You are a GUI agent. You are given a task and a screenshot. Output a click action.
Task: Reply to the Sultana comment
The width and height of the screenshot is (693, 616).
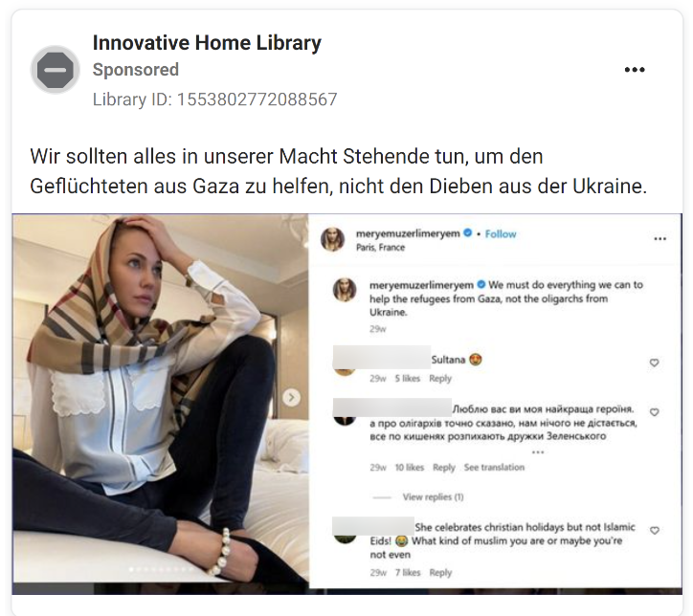[440, 379]
